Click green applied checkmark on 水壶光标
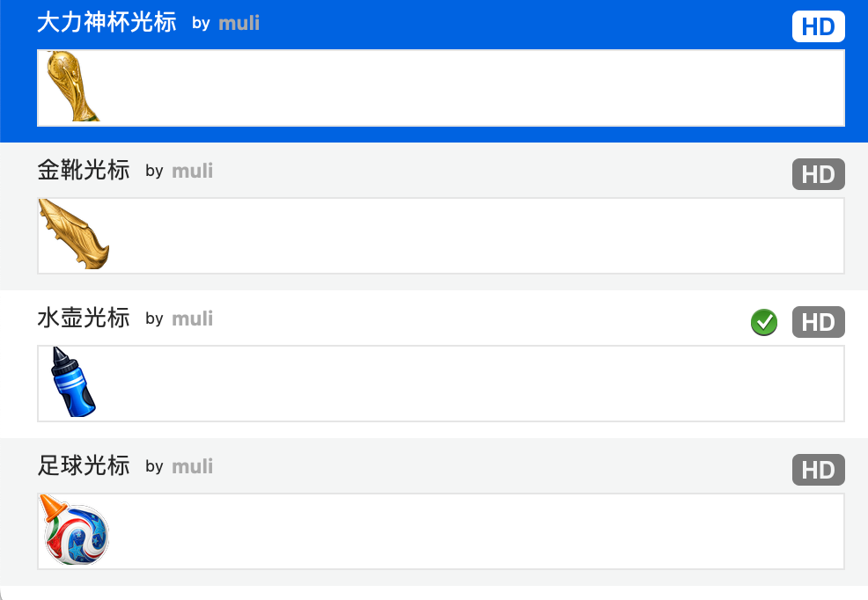 (764, 322)
